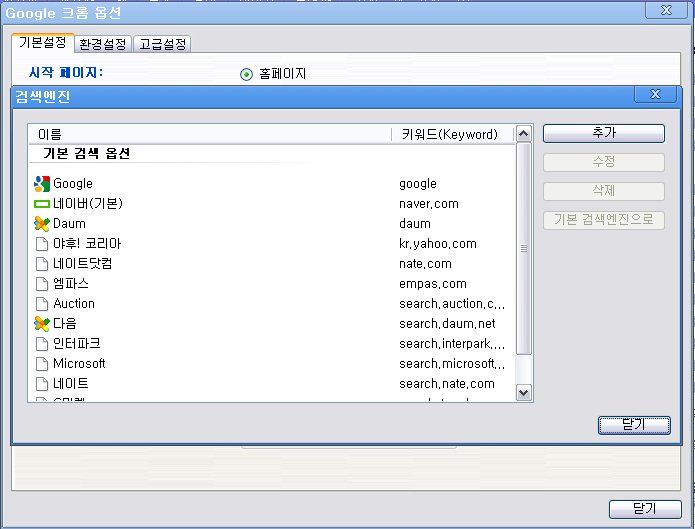
Task: Select the 다음 entry name
Action: point(65,323)
